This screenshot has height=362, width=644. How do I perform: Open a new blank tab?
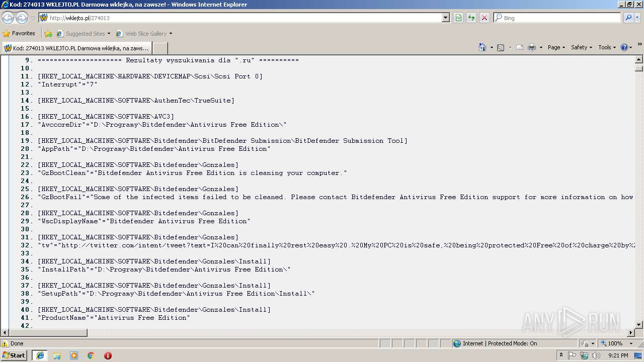point(160,48)
